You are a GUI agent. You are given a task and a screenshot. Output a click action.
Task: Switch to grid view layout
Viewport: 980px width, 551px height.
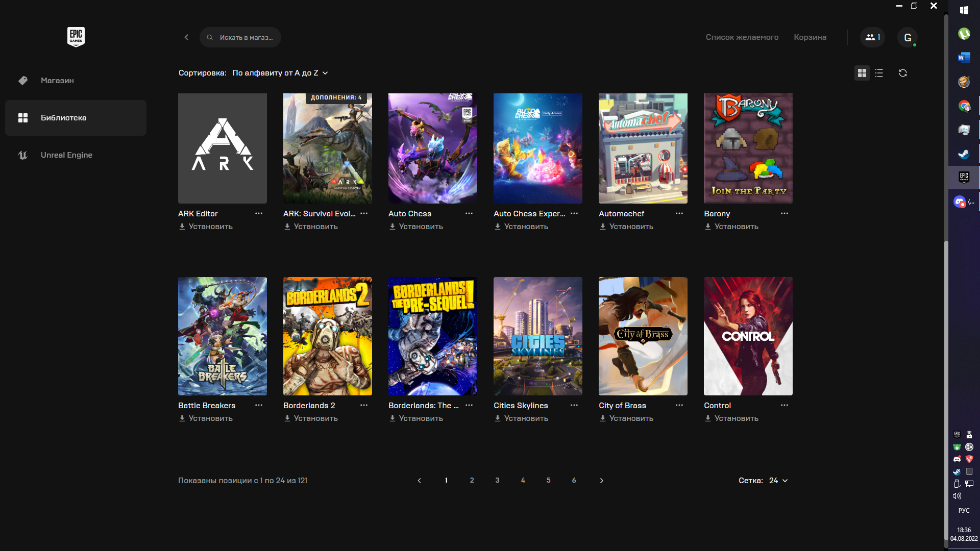coord(862,73)
